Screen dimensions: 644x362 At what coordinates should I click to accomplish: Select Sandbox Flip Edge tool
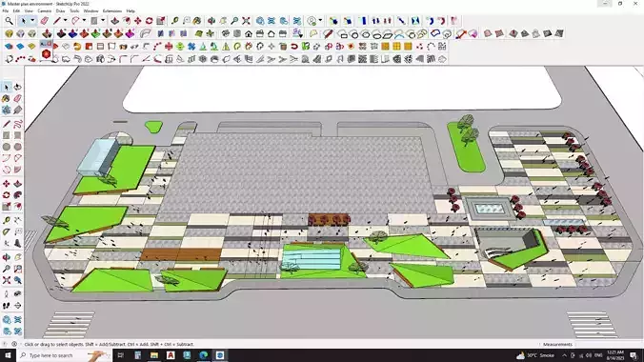(559, 33)
